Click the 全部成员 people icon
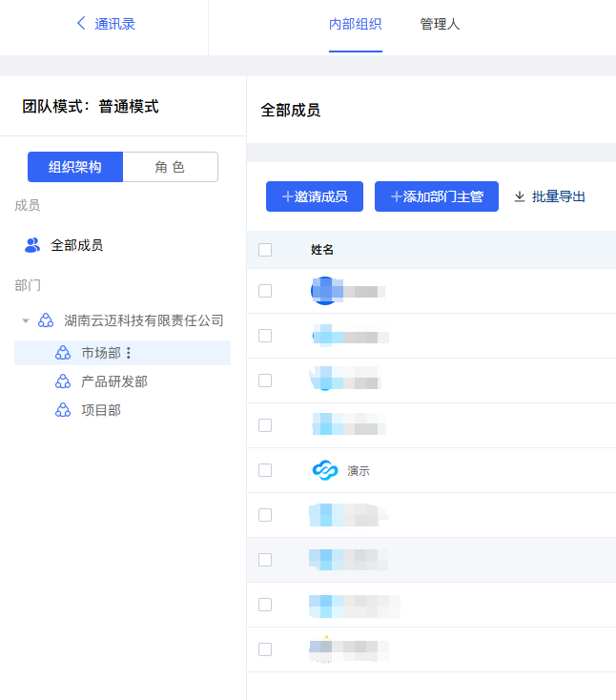The width and height of the screenshot is (616, 700). click(32, 245)
